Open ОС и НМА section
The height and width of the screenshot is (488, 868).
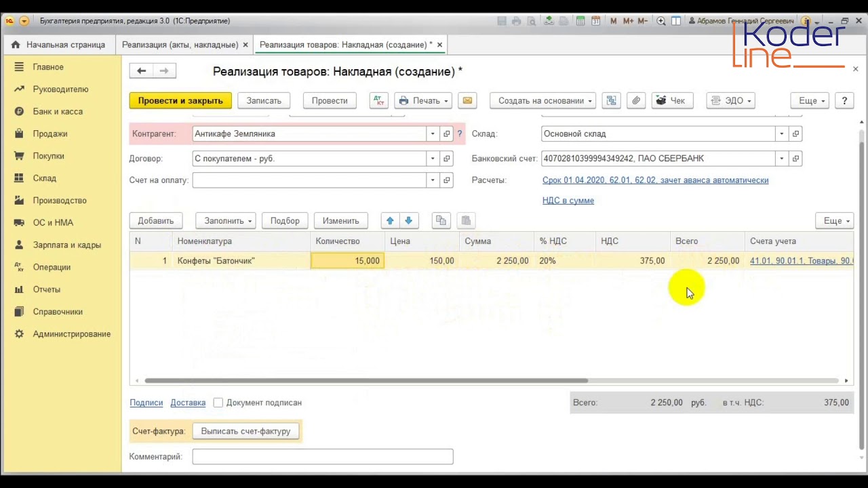coord(53,222)
